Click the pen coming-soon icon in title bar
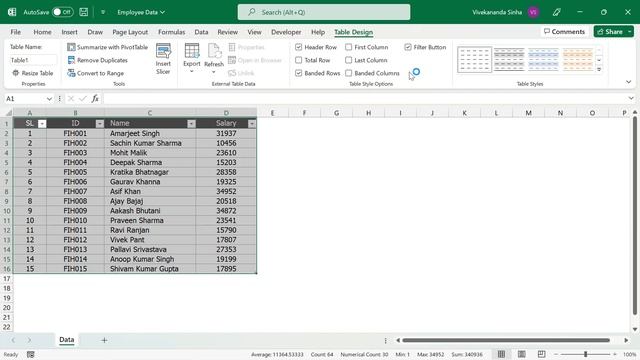Viewport: 640px width, 360px height. (556, 12)
